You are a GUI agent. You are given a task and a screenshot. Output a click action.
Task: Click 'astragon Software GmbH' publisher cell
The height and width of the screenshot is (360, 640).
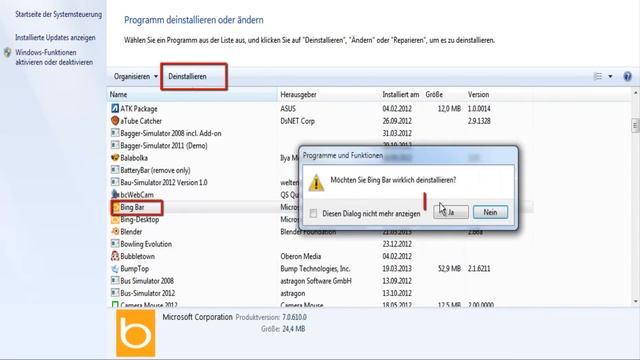[x=316, y=281]
